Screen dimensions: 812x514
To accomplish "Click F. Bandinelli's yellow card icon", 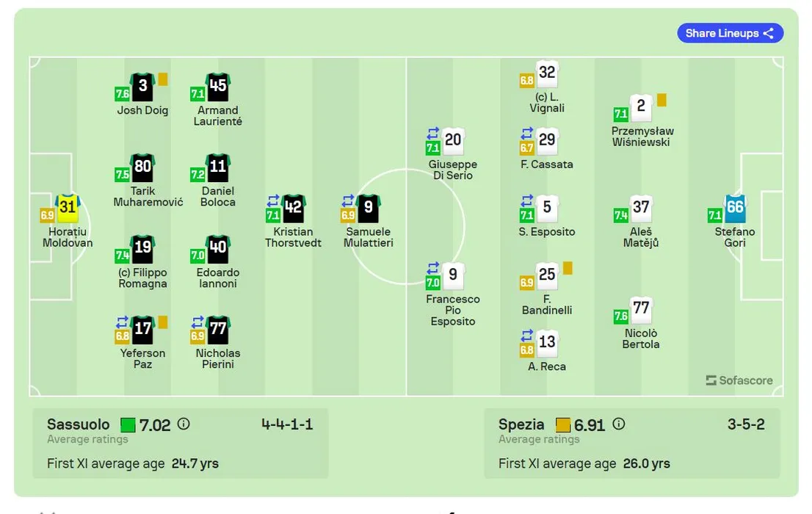I will pyautogui.click(x=567, y=268).
